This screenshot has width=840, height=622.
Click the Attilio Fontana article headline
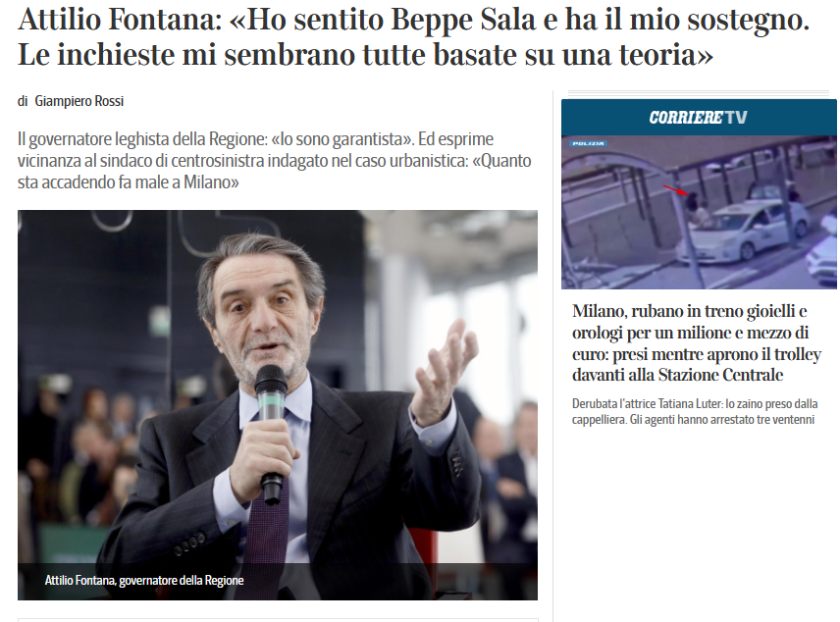pyautogui.click(x=413, y=36)
